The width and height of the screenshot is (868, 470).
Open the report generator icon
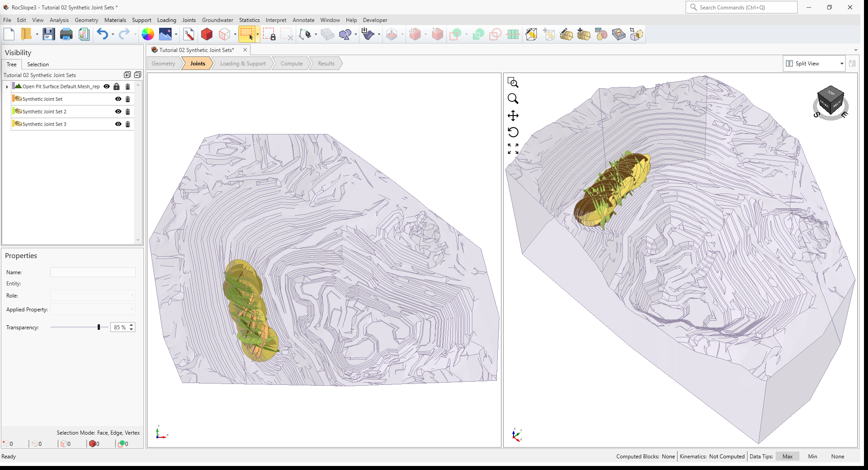(x=84, y=34)
